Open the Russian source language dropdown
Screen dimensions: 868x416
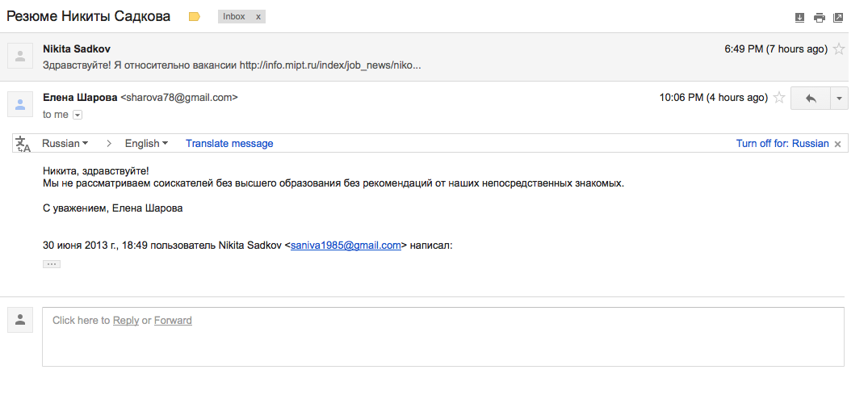pyautogui.click(x=65, y=144)
